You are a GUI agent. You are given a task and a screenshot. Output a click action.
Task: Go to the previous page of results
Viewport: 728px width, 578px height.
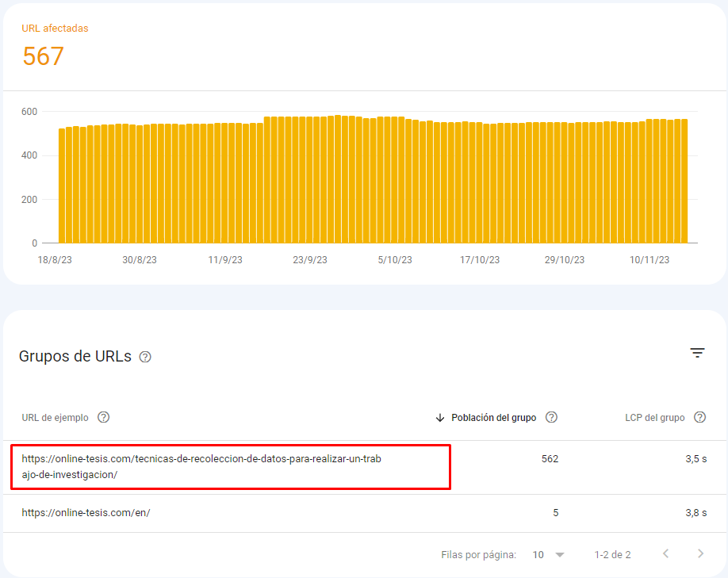pos(666,553)
